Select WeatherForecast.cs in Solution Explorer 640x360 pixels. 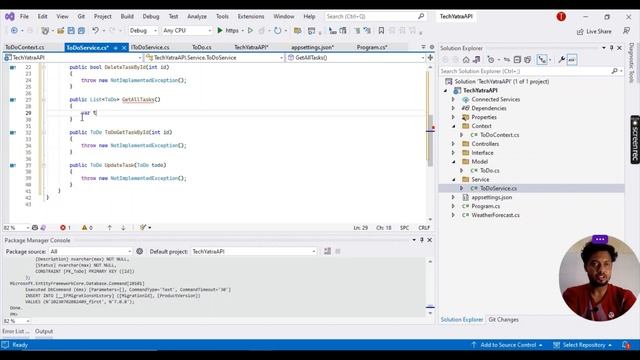pyautogui.click(x=495, y=215)
